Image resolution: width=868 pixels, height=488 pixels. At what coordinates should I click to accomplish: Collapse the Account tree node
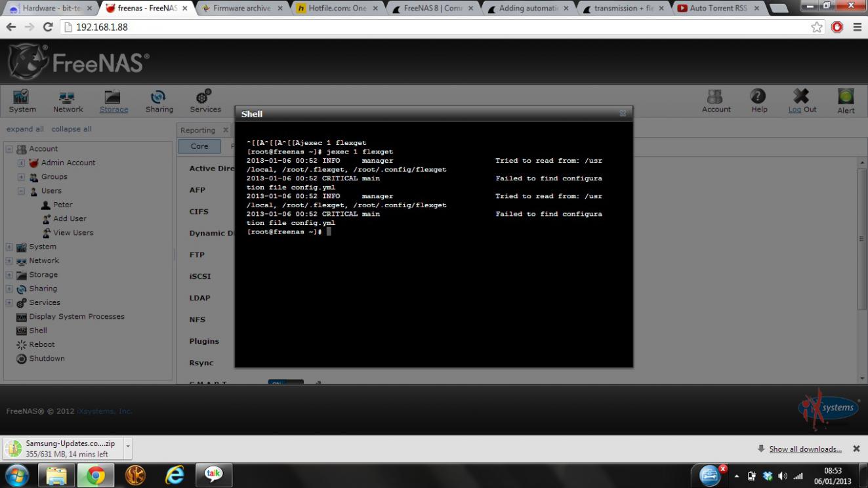click(9, 149)
